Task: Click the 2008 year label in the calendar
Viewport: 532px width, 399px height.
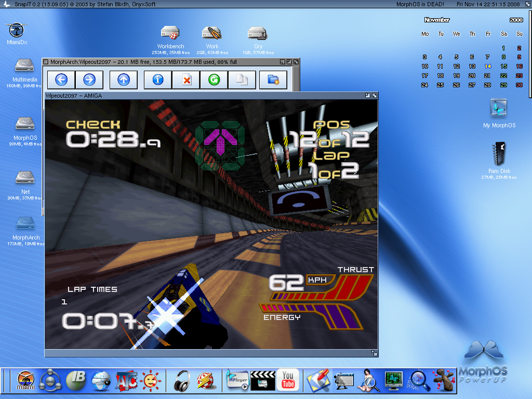Action: point(516,20)
